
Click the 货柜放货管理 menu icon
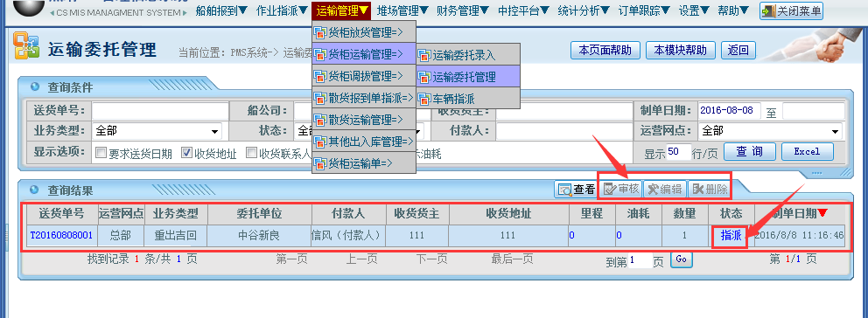click(320, 33)
